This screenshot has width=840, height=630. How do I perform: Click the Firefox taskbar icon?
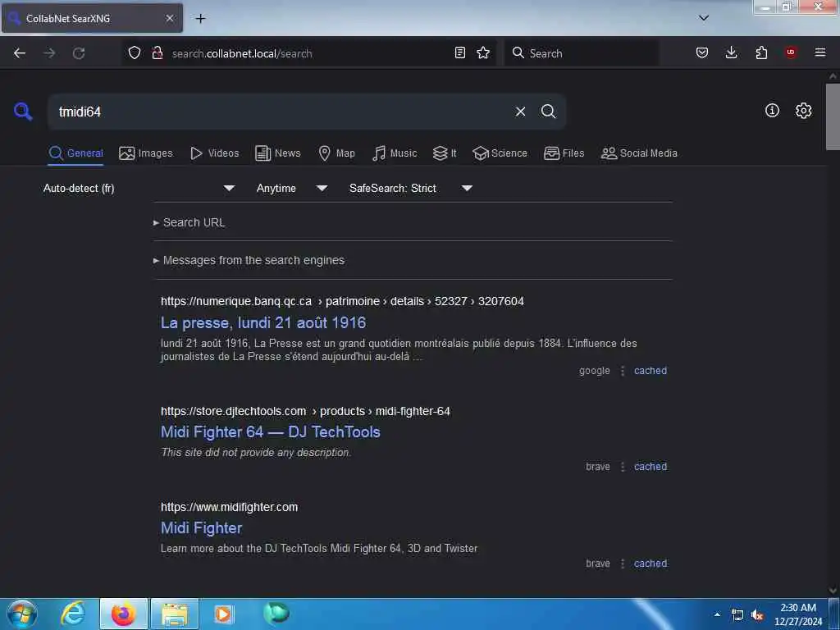pyautogui.click(x=123, y=614)
